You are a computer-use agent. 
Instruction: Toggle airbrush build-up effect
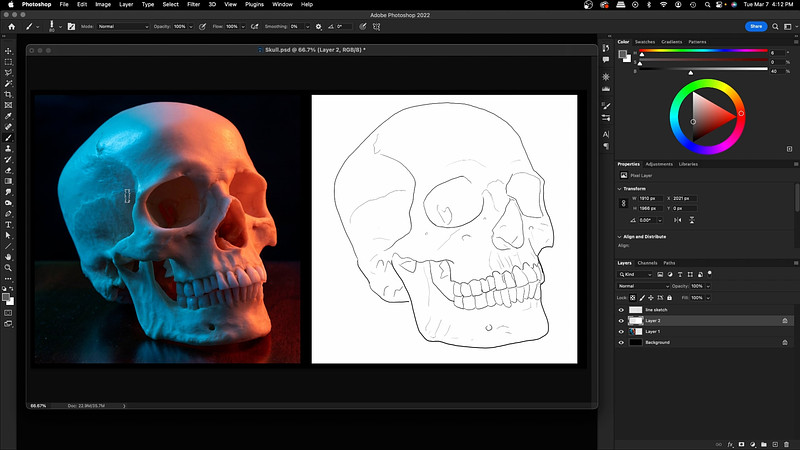click(x=255, y=27)
